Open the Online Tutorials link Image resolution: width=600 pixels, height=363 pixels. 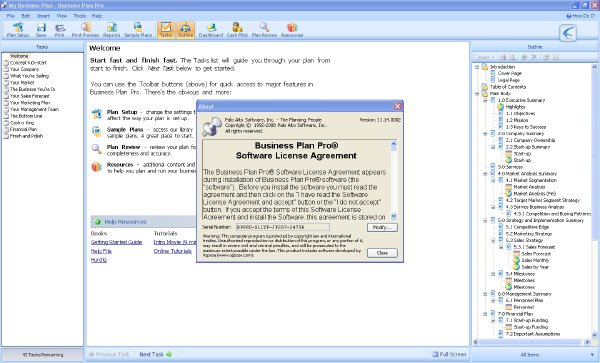173,251
